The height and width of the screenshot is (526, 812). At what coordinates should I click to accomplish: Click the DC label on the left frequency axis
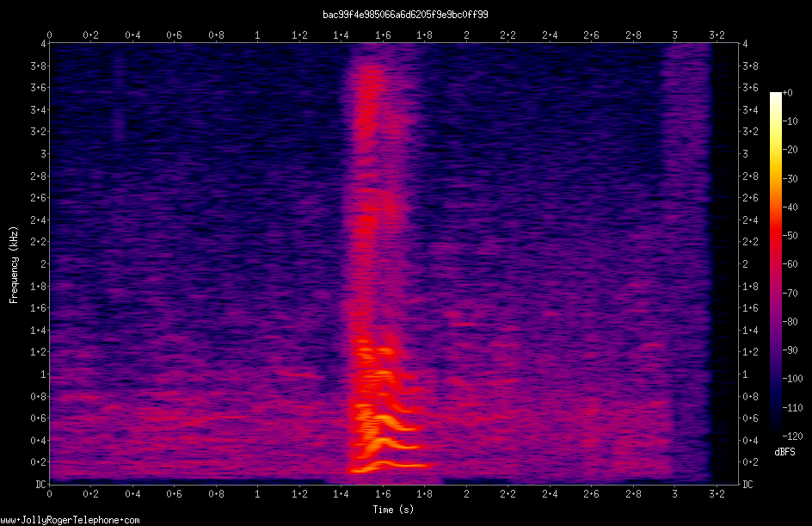point(40,484)
